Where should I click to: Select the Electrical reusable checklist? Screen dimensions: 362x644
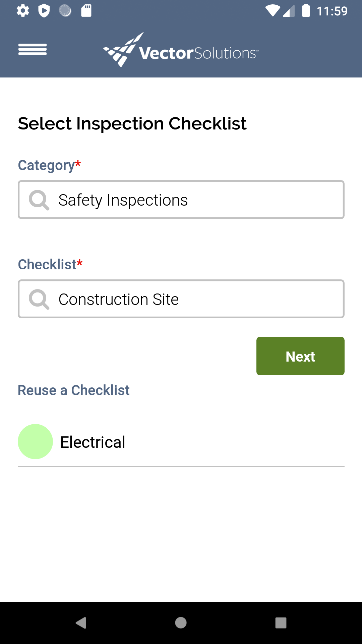pos(181,442)
